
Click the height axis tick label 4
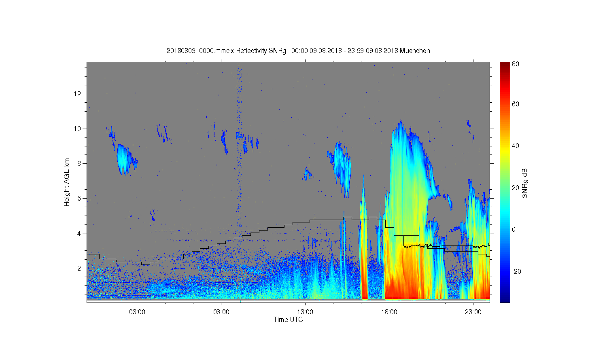pyautogui.click(x=80, y=233)
